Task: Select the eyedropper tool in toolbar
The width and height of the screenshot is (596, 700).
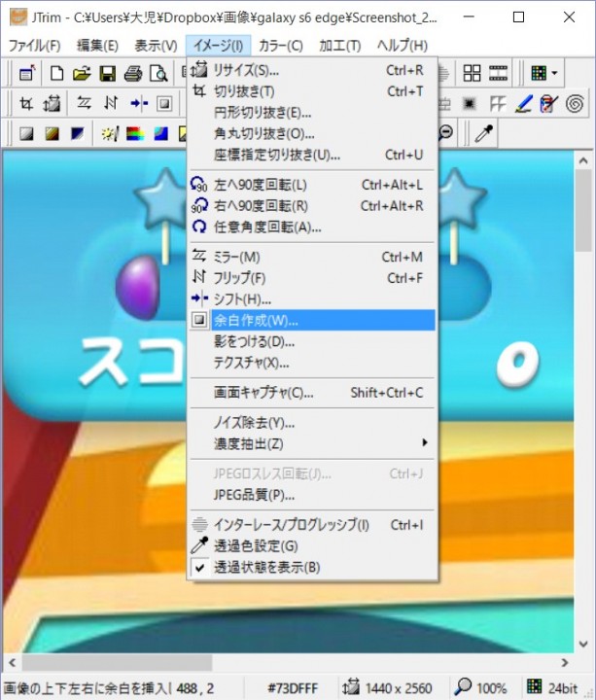Action: (x=484, y=132)
